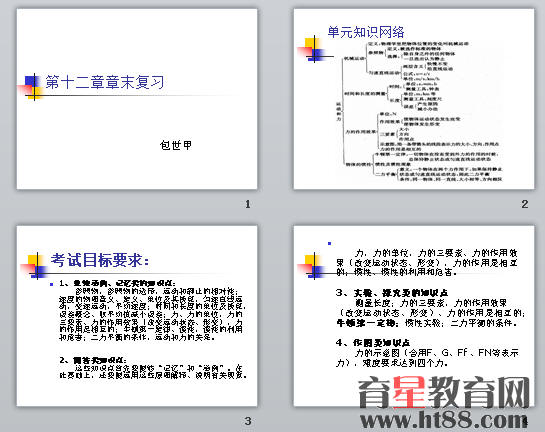The height and width of the screenshot is (432, 545).
Task: Click slide number 3 label
Action: [x=248, y=421]
